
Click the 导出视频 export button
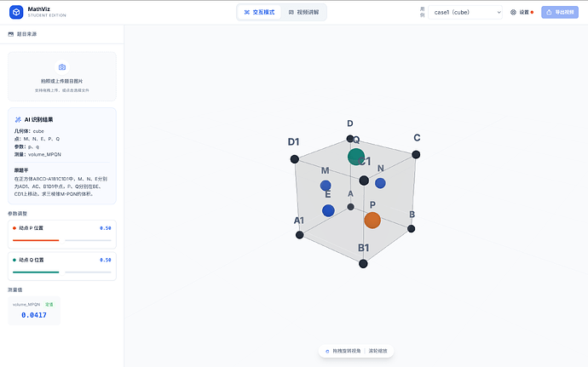click(x=559, y=13)
